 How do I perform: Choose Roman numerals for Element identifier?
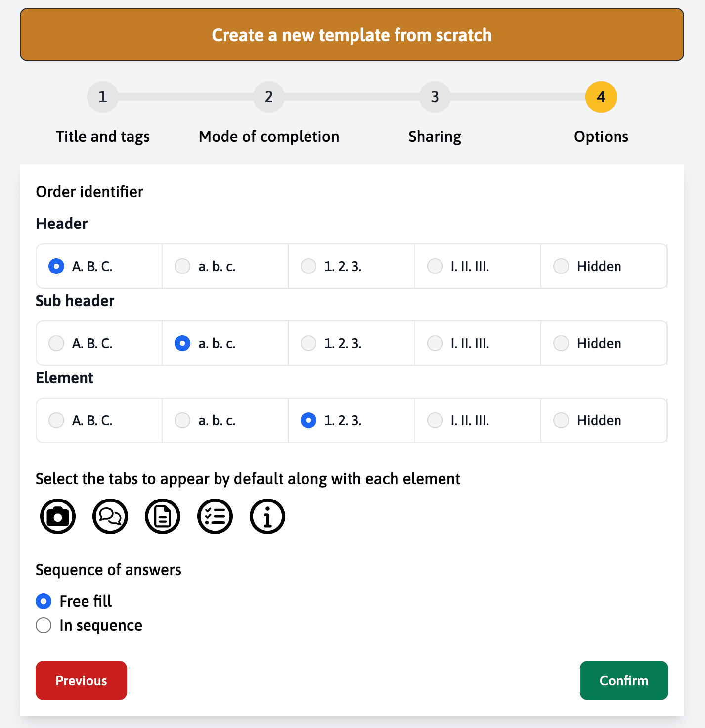(x=435, y=420)
